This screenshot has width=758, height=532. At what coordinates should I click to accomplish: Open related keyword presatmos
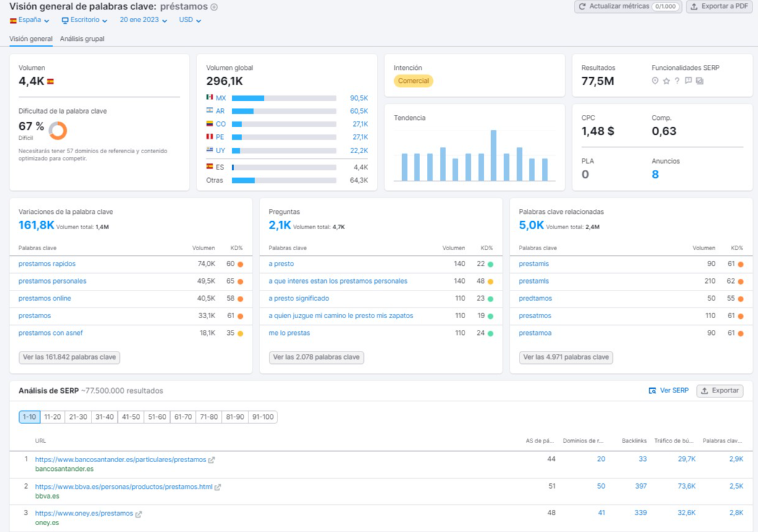point(535,316)
